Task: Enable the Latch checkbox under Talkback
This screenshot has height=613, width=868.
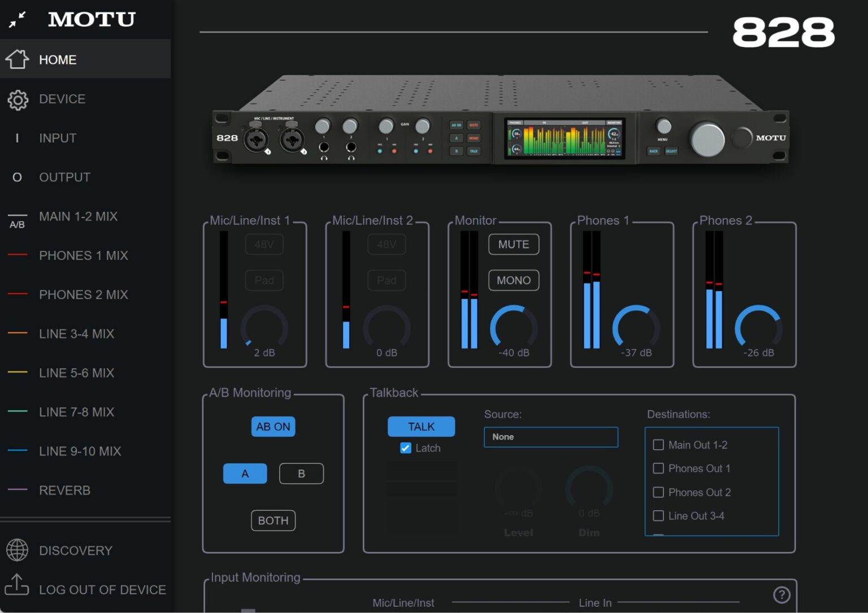Action: [405, 448]
